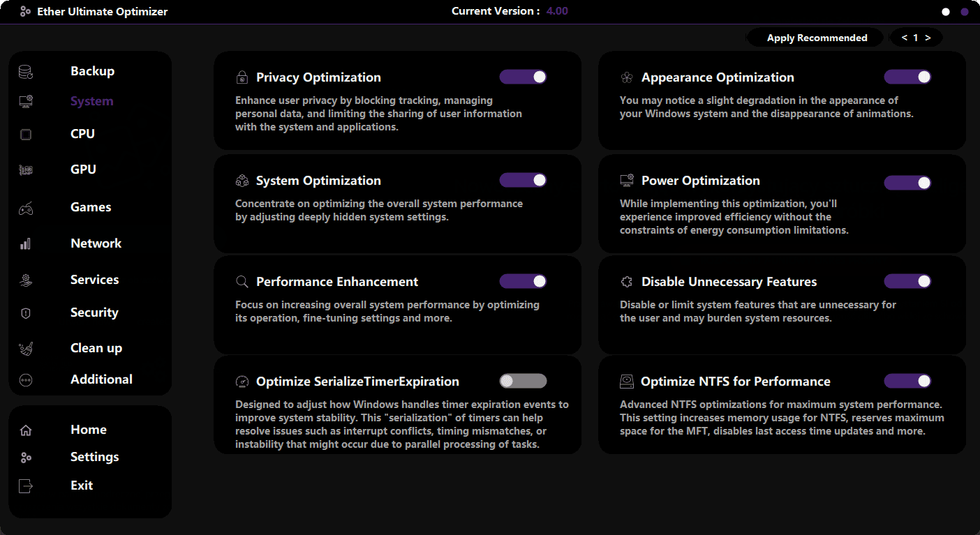
Task: Select Exit in the sidebar
Action: point(82,485)
